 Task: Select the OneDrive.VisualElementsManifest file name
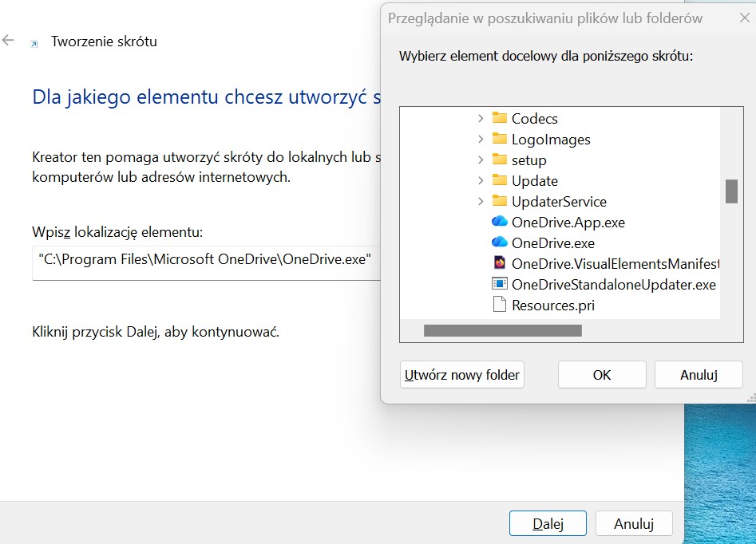pos(615,263)
